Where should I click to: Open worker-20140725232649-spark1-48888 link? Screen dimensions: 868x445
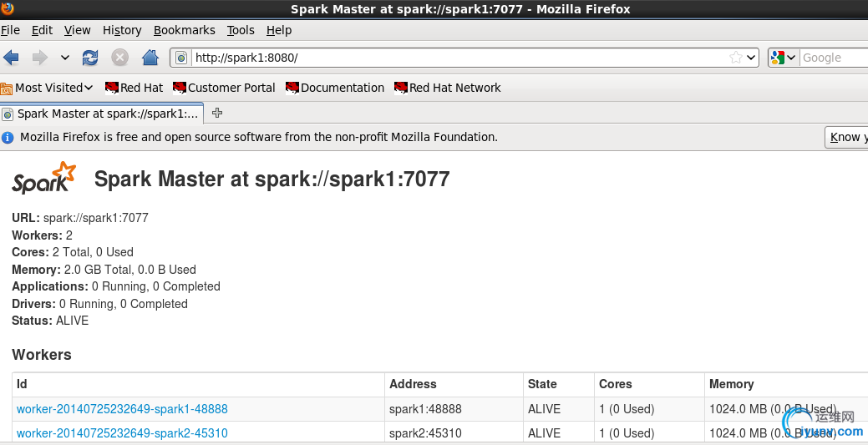(122, 409)
